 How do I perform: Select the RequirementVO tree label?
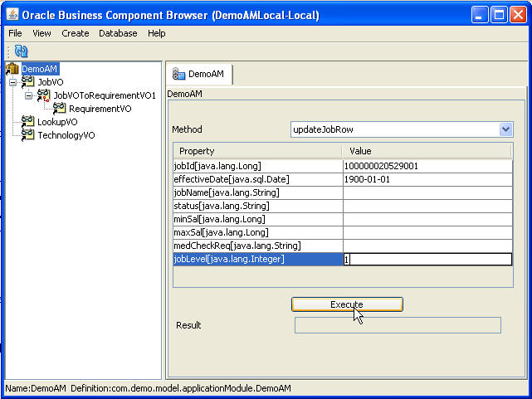100,109
